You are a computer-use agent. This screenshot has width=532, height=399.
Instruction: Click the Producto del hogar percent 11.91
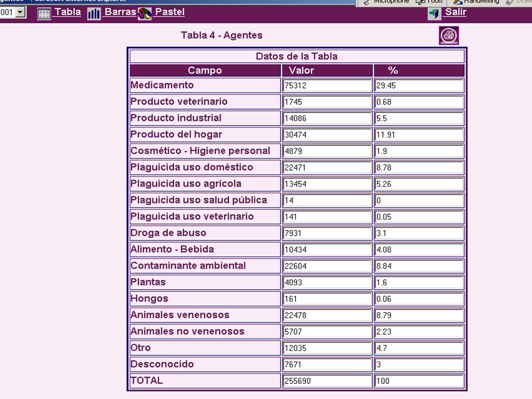(419, 135)
